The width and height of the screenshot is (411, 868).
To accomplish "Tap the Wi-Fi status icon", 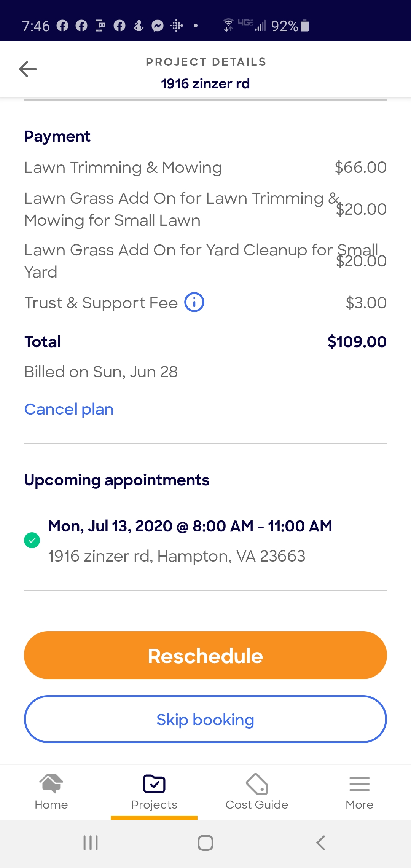I will (228, 25).
